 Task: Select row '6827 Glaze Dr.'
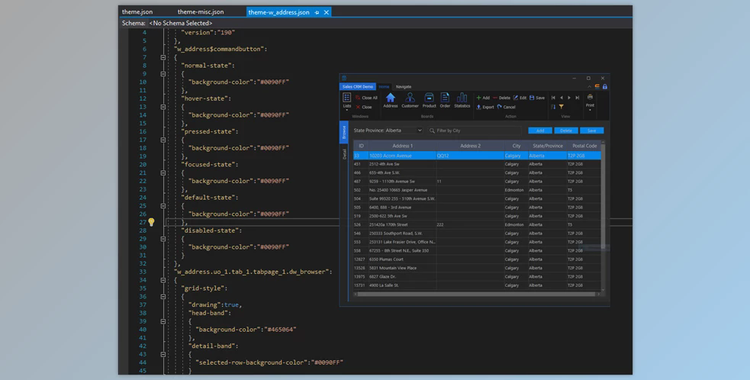click(x=477, y=277)
